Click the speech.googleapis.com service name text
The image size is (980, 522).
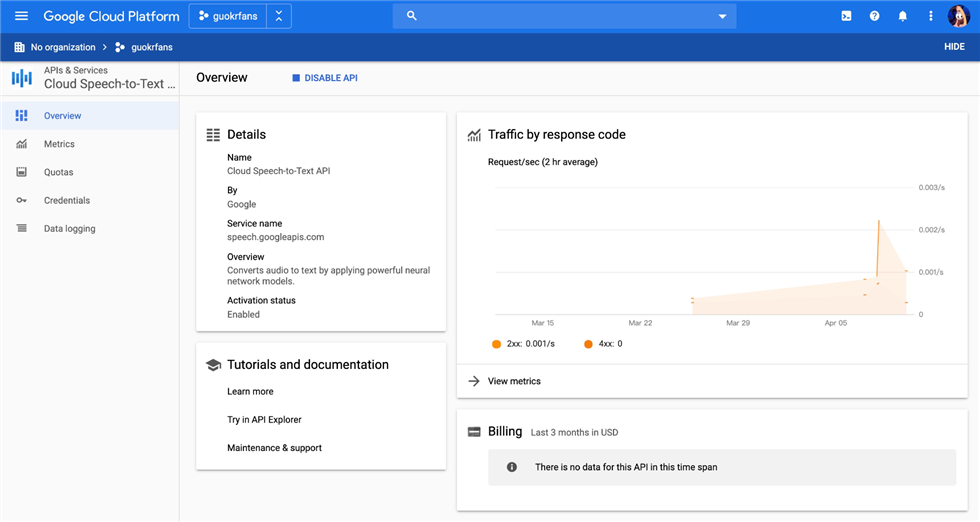pos(276,237)
